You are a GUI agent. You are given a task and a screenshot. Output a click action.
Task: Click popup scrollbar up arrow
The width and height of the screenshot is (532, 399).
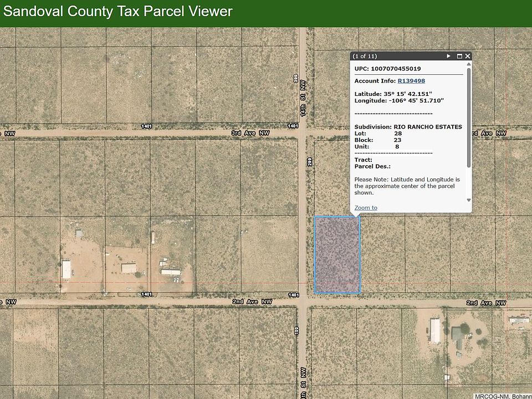(469, 64)
